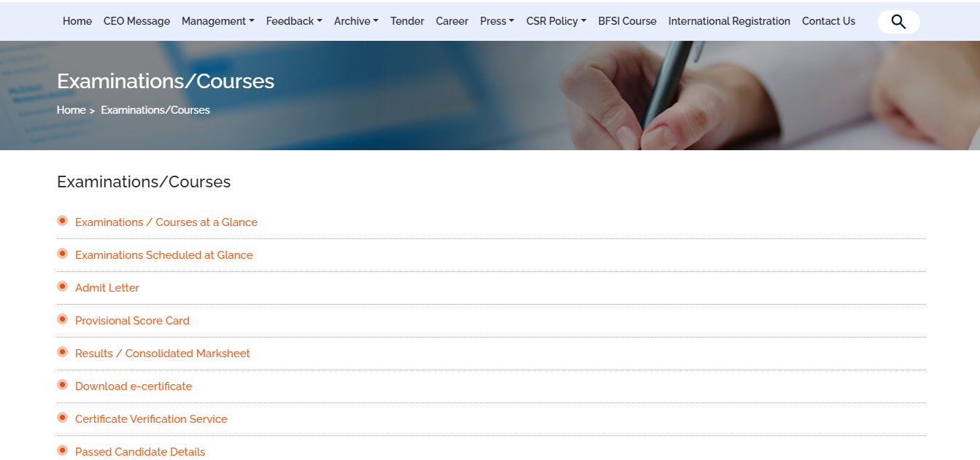
Task: Go to Home in navigation bar
Action: 77,21
